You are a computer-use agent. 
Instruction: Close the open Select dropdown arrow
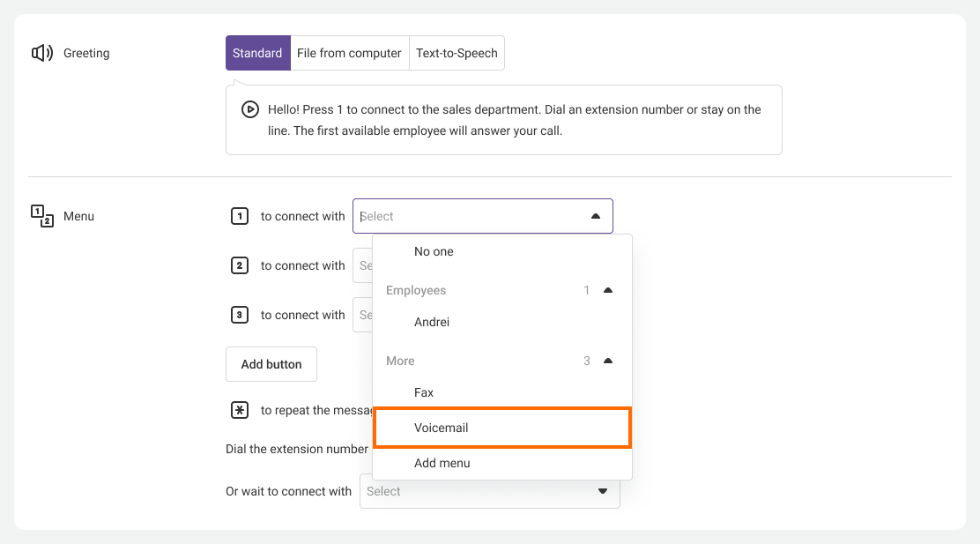[x=596, y=216]
